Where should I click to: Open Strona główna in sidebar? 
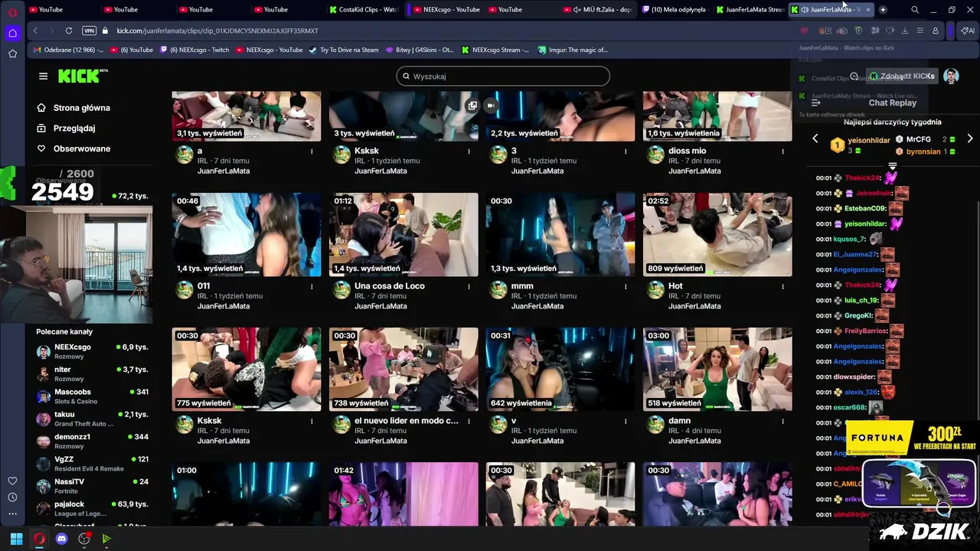point(73,108)
